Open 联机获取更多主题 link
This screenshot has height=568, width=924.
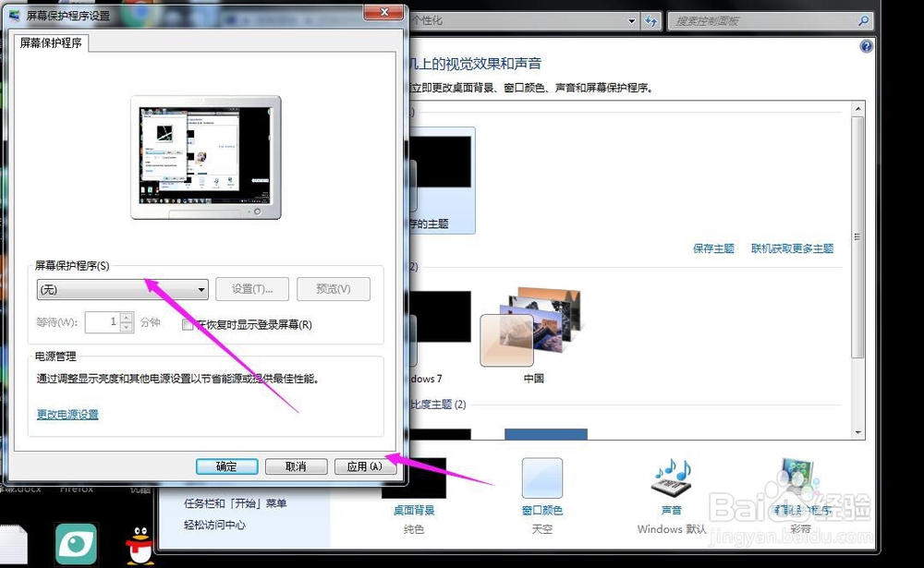point(792,248)
